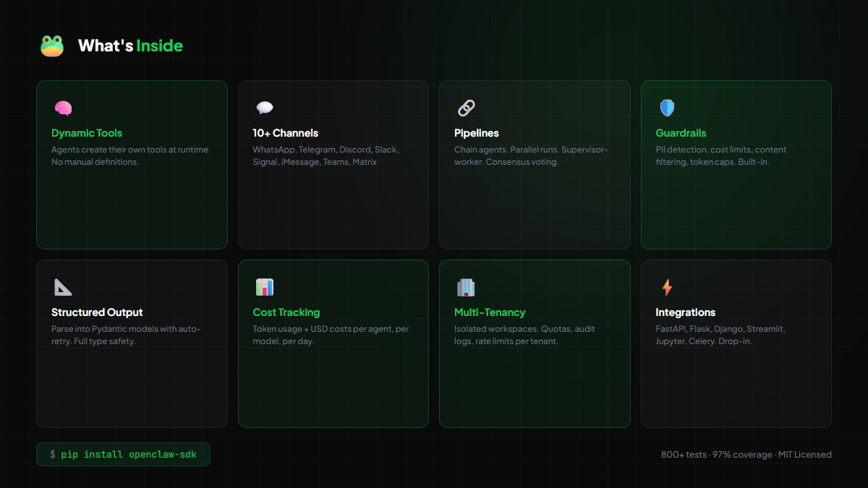This screenshot has height=488, width=868.
Task: Click the 97% coverage footer text
Action: [741, 455]
